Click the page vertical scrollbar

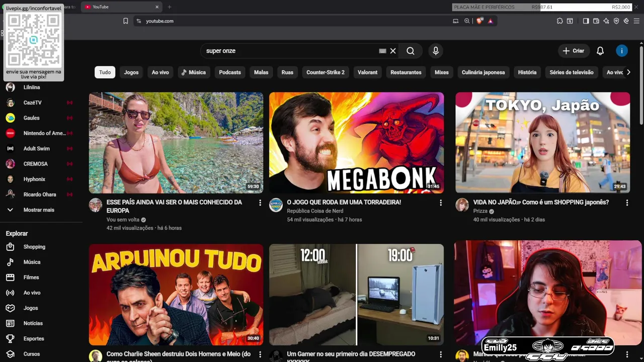tap(641, 84)
